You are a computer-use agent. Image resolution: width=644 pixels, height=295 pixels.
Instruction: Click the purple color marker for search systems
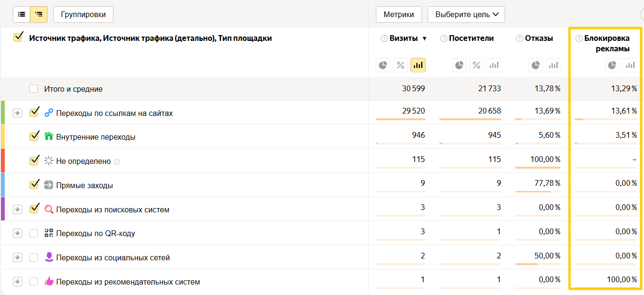tap(3, 209)
